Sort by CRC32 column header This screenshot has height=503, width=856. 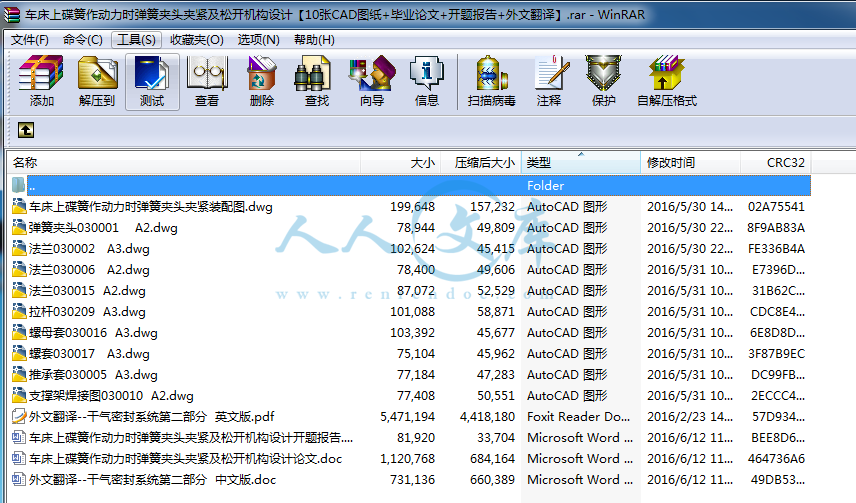(x=776, y=163)
